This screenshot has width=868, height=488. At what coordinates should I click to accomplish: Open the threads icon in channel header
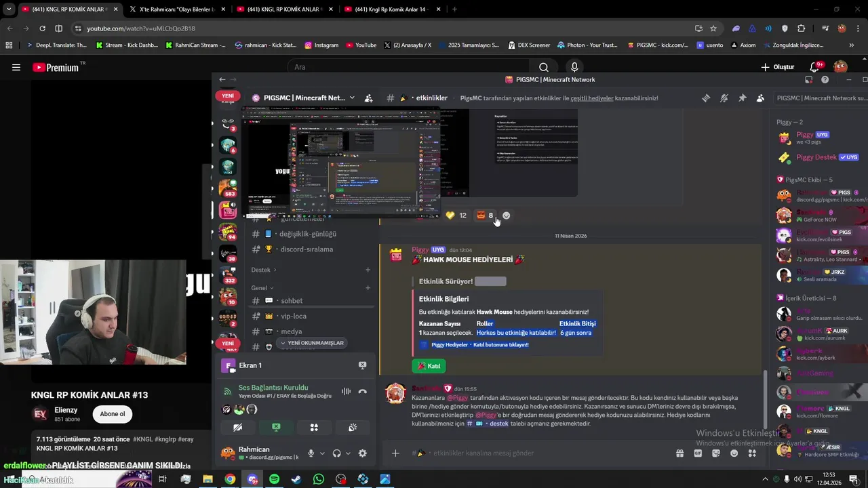click(x=706, y=98)
